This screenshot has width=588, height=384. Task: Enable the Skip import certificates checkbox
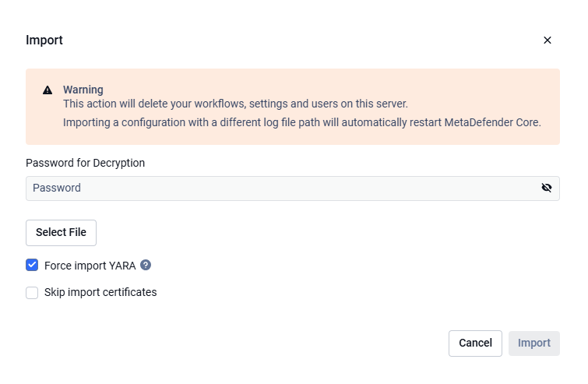[x=32, y=293]
